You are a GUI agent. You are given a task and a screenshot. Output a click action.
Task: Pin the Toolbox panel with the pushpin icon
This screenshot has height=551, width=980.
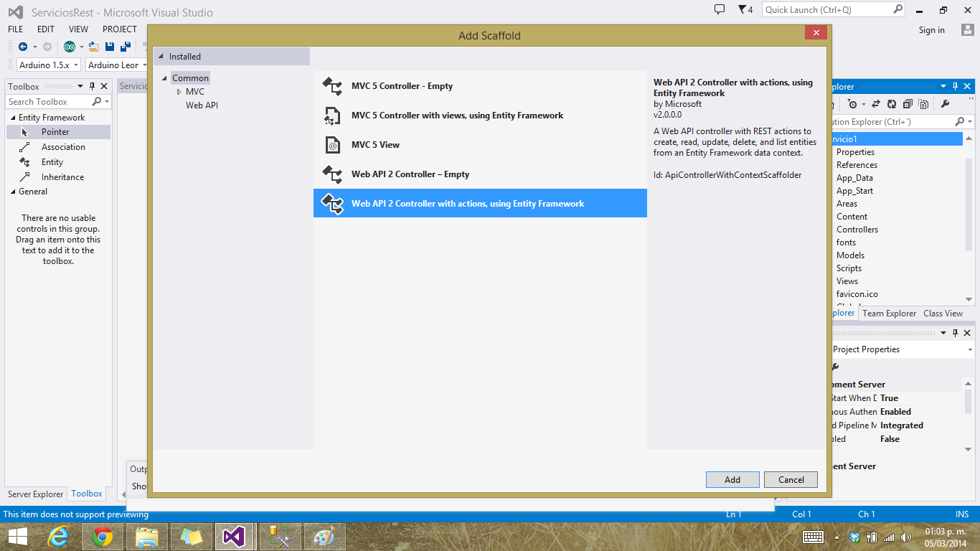click(x=92, y=86)
